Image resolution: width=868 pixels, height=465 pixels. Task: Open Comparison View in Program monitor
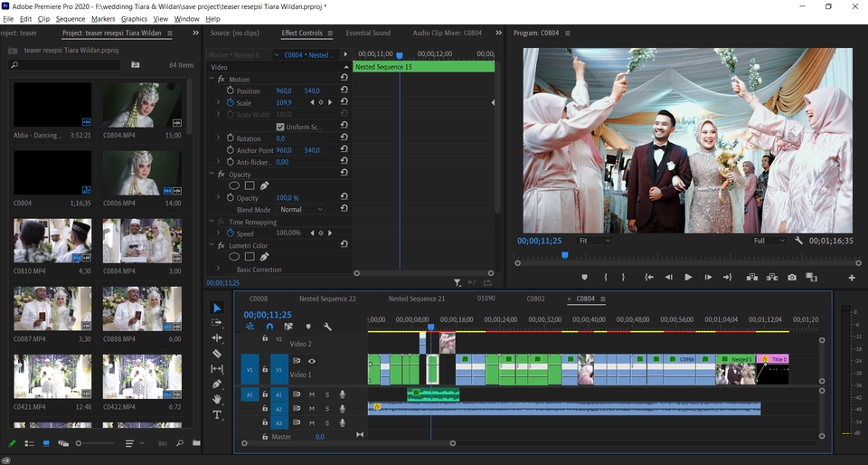coord(812,278)
